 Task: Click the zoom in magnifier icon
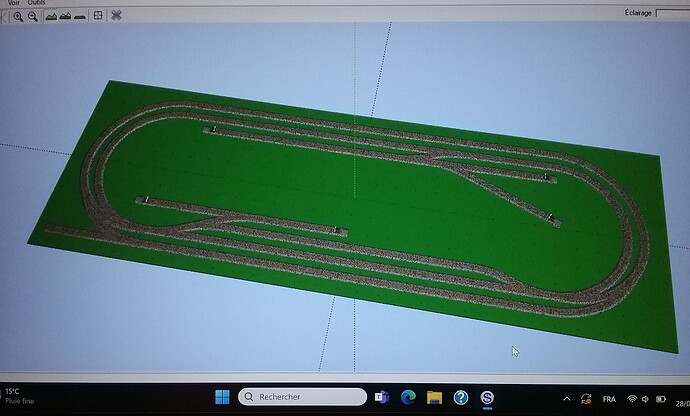[x=18, y=17]
